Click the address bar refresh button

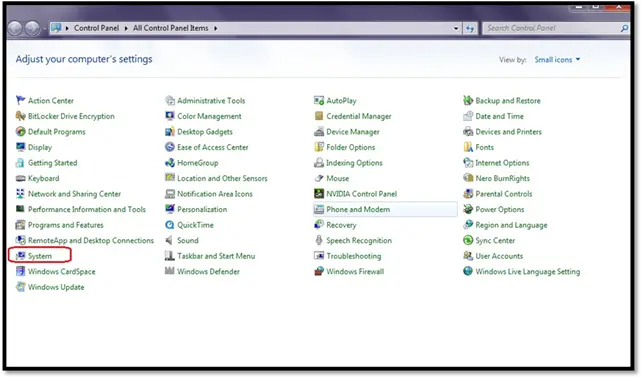[470, 28]
